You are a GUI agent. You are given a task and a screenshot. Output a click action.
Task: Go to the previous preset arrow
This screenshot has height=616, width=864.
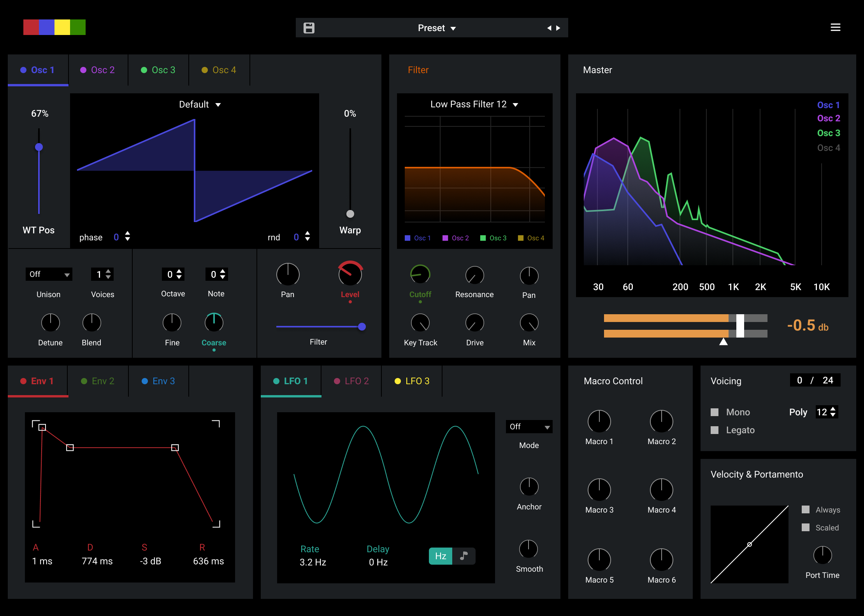[x=549, y=28]
